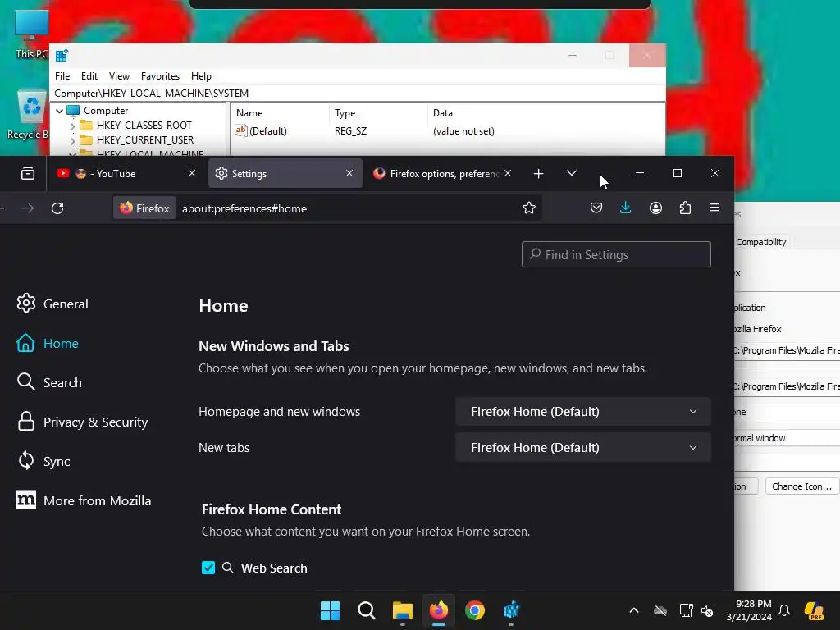840x630 pixels.
Task: Open This PC desktop icon
Action: coord(31,34)
